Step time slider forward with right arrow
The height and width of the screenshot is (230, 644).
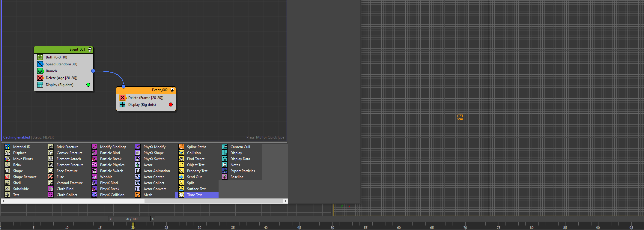click(x=153, y=219)
